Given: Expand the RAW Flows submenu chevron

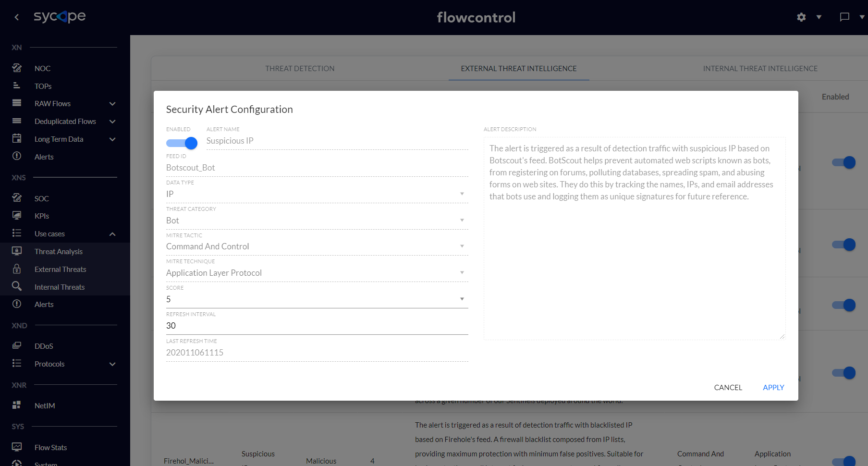Looking at the screenshot, I should (x=112, y=104).
